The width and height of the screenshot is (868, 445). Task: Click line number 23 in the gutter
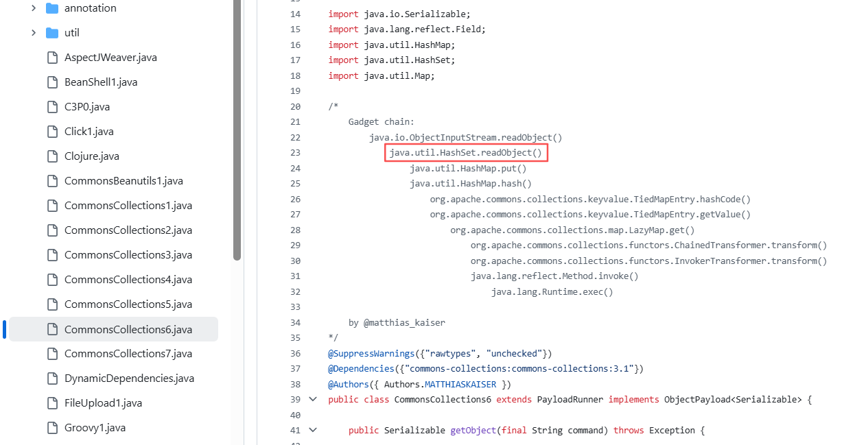pos(295,153)
